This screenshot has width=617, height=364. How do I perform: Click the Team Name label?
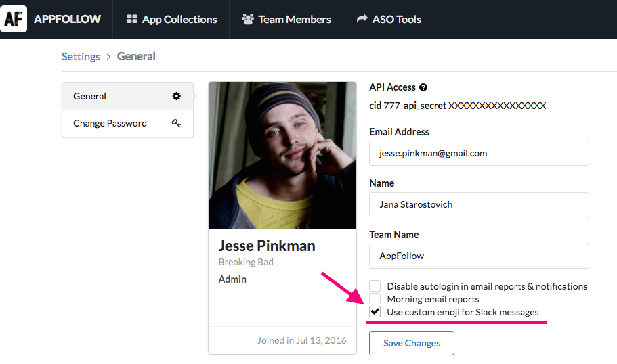[394, 235]
